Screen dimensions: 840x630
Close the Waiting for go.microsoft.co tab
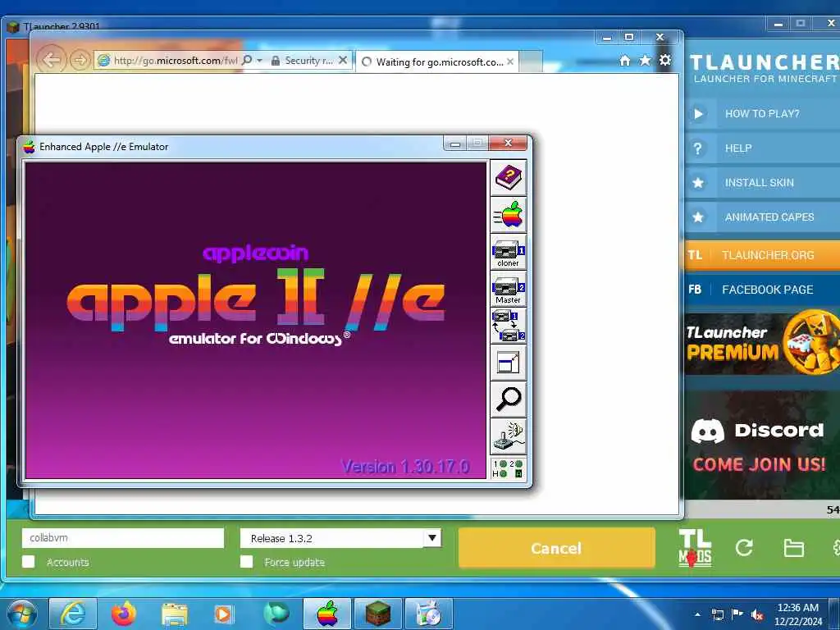(x=510, y=62)
